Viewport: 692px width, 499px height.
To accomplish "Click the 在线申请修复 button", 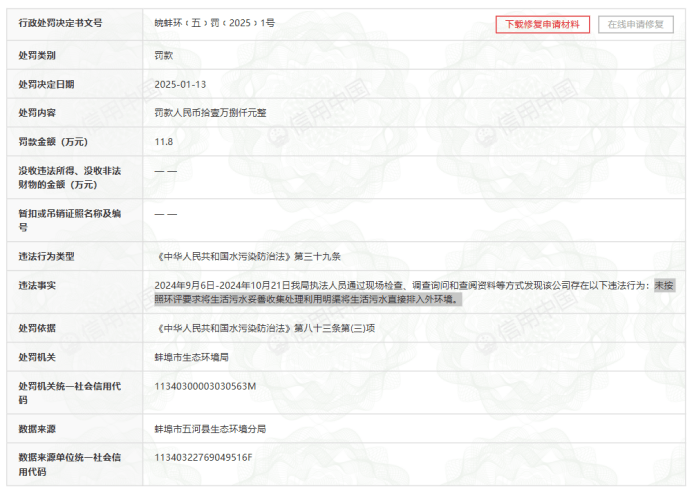I will [636, 24].
